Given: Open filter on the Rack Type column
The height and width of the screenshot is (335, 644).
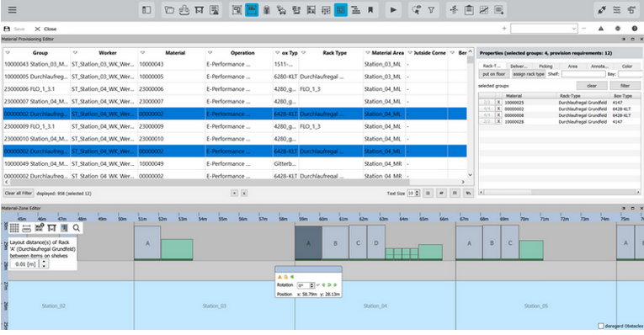Looking at the screenshot, I should coord(304,52).
